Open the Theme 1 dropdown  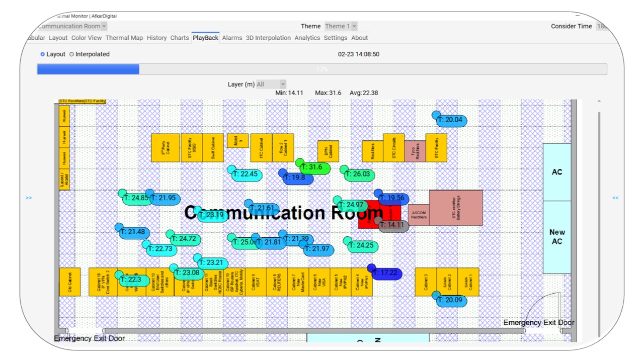click(340, 26)
